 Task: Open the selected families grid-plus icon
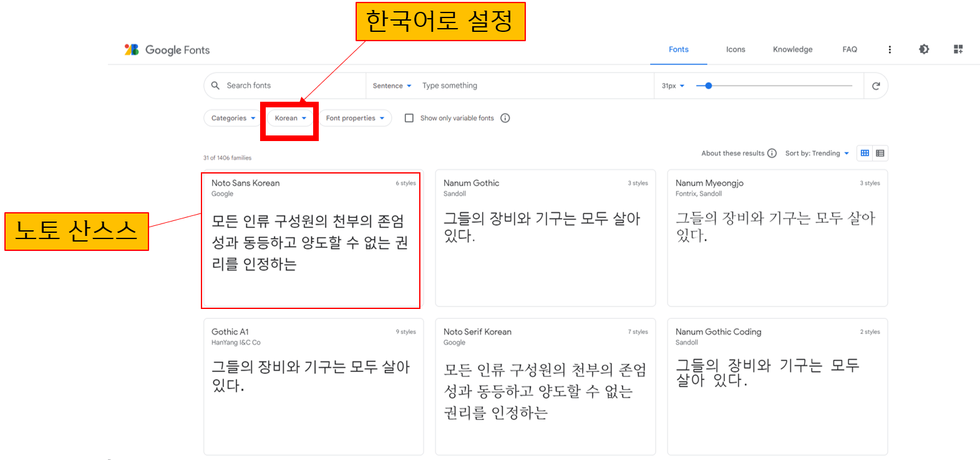coord(958,49)
